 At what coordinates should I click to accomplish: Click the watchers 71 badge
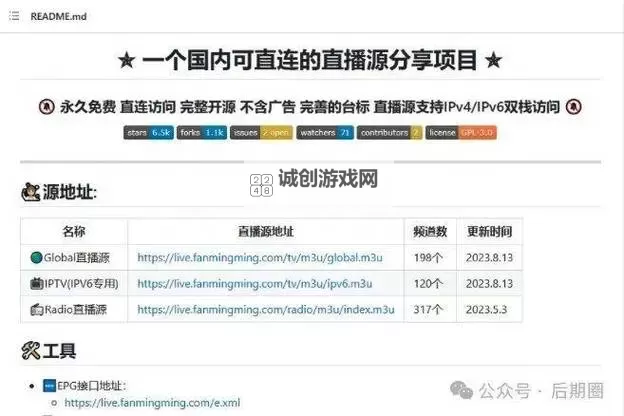[x=325, y=133]
